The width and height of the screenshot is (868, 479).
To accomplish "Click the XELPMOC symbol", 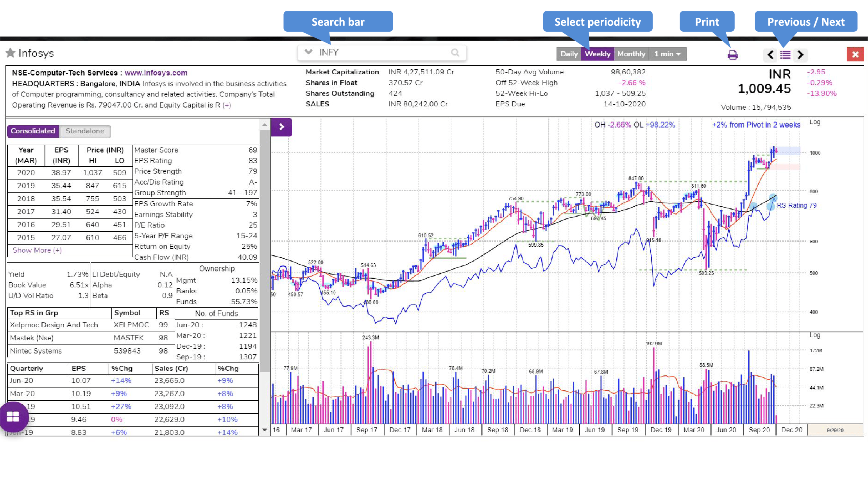I will (131, 325).
